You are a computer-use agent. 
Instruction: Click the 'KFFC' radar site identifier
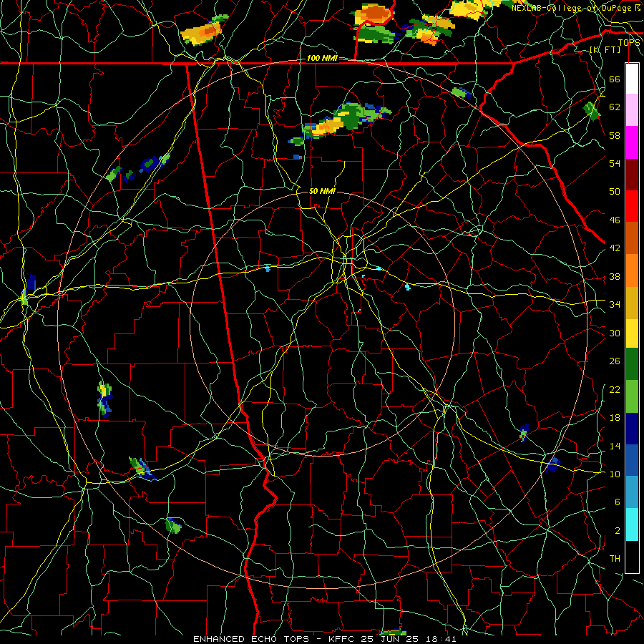(342, 639)
